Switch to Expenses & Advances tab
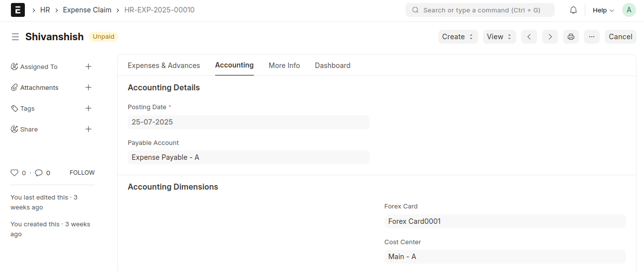Viewport: 644px width, 272px height. point(163,66)
